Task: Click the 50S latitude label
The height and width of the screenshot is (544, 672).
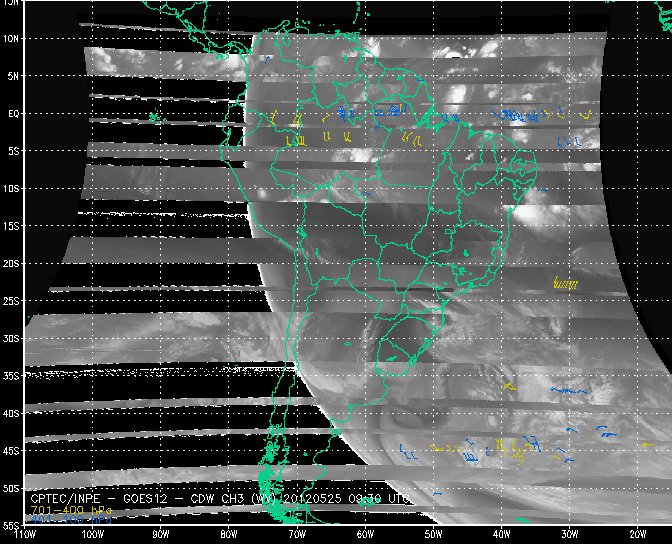Action: coord(11,489)
